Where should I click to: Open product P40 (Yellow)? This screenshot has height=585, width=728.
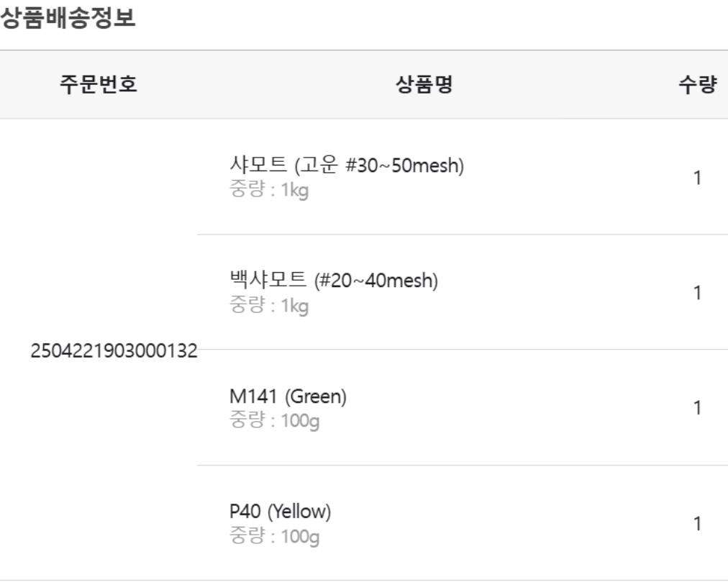[x=280, y=511]
